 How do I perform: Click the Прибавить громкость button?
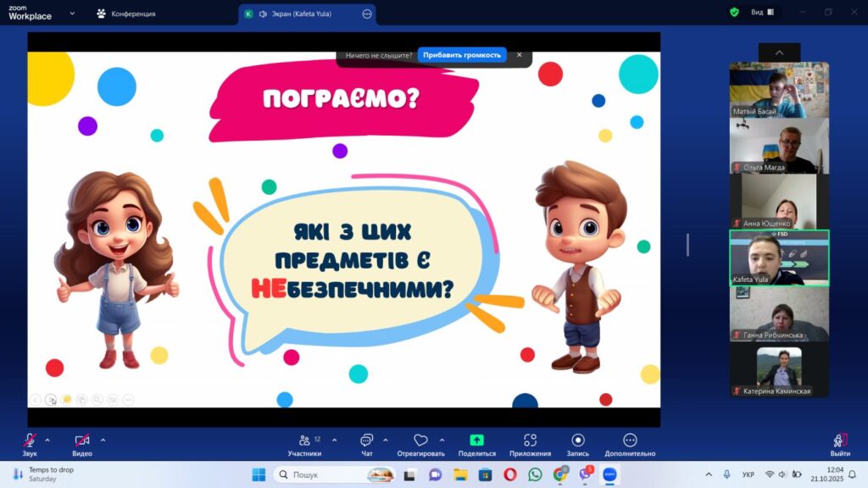[x=462, y=55]
